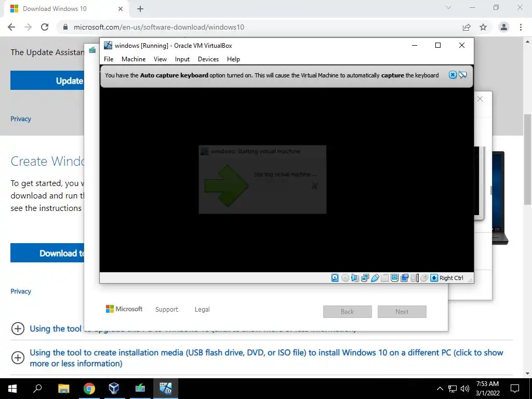The image size is (532, 399).
Task: Click the Legal link in setup window
Action: (202, 310)
